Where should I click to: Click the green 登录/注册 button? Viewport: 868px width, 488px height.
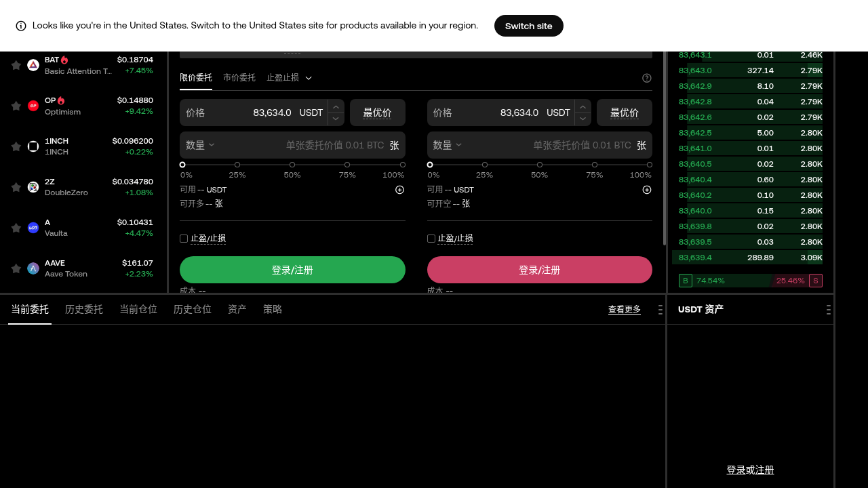292,270
